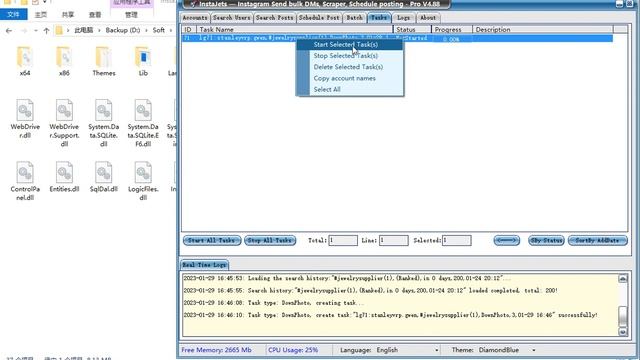This screenshot has height=360, width=640.
Task: Choose Copy account names from context menu
Action: pos(350,78)
